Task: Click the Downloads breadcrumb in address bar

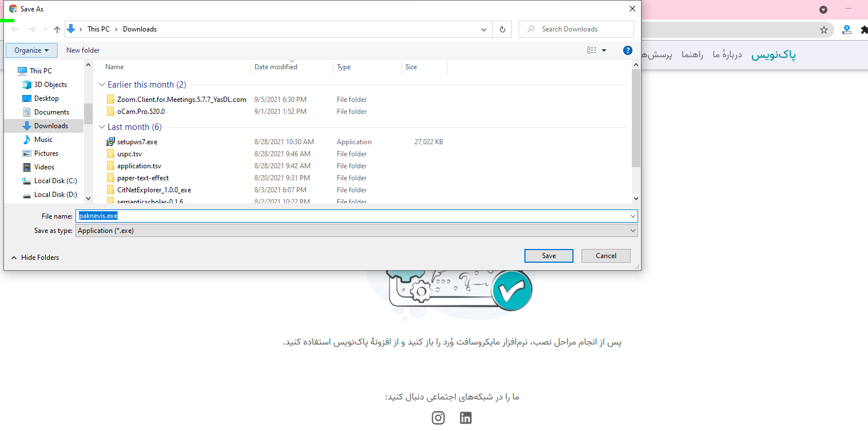Action: [140, 29]
